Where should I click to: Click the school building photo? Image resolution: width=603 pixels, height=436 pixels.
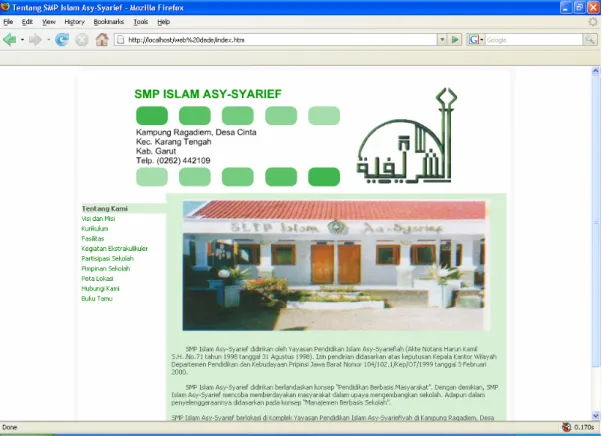coord(334,265)
